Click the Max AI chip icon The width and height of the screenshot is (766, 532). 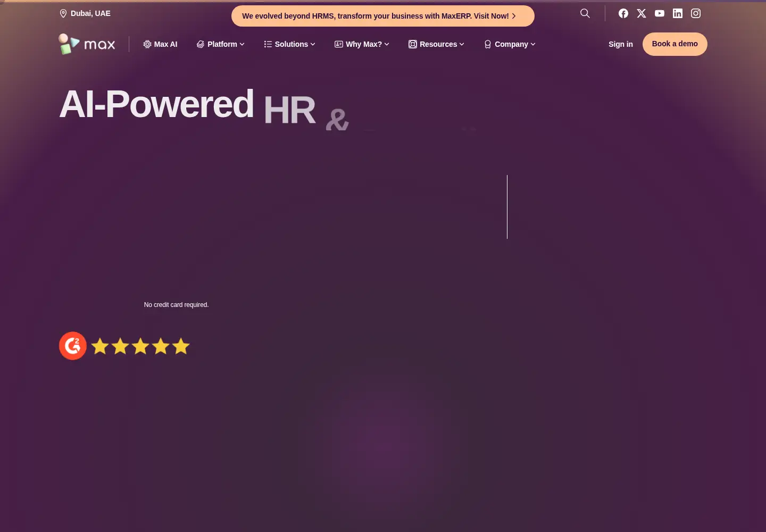point(147,44)
